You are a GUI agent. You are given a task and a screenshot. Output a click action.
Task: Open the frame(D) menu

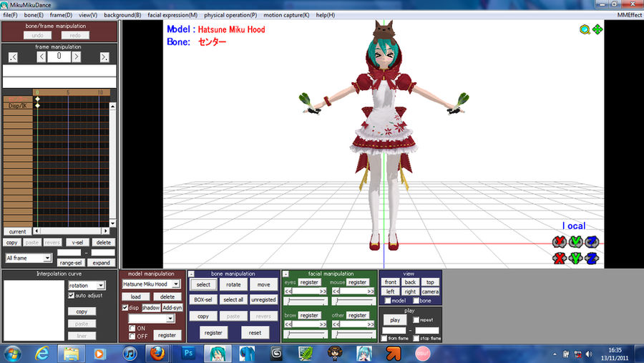(x=61, y=15)
